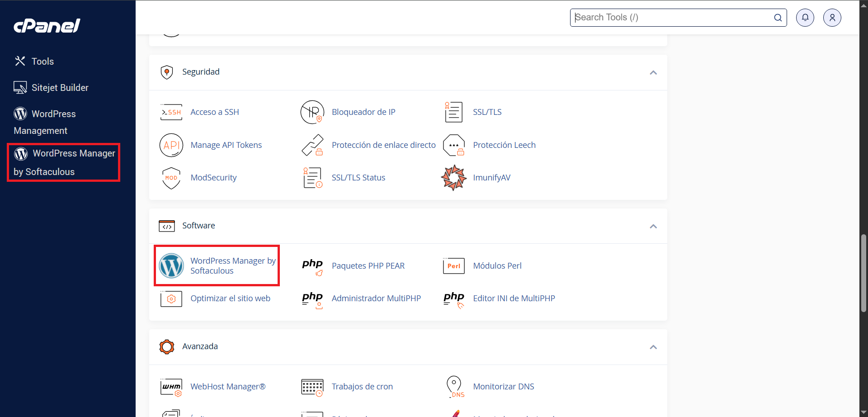Image resolution: width=868 pixels, height=417 pixels.
Task: Open the Módulos Perl link
Action: click(497, 266)
